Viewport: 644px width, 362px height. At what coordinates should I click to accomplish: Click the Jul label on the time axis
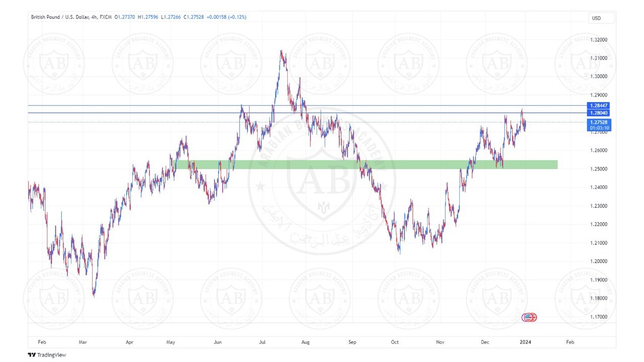pyautogui.click(x=263, y=342)
